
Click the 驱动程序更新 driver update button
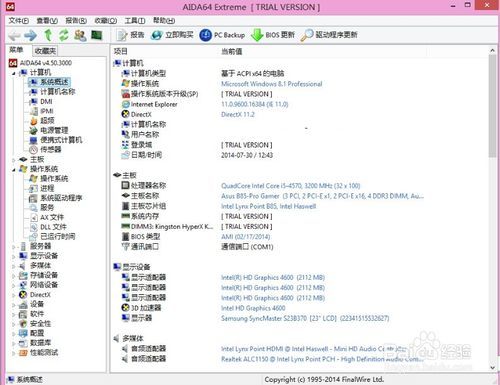(329, 35)
